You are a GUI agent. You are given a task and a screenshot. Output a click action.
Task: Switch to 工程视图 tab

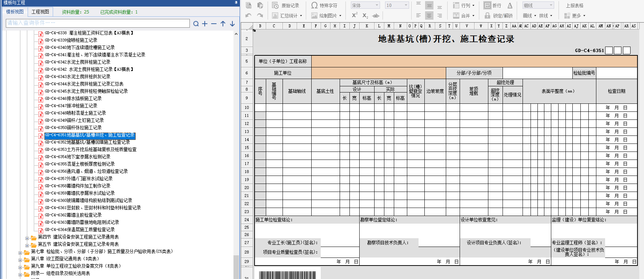point(40,12)
